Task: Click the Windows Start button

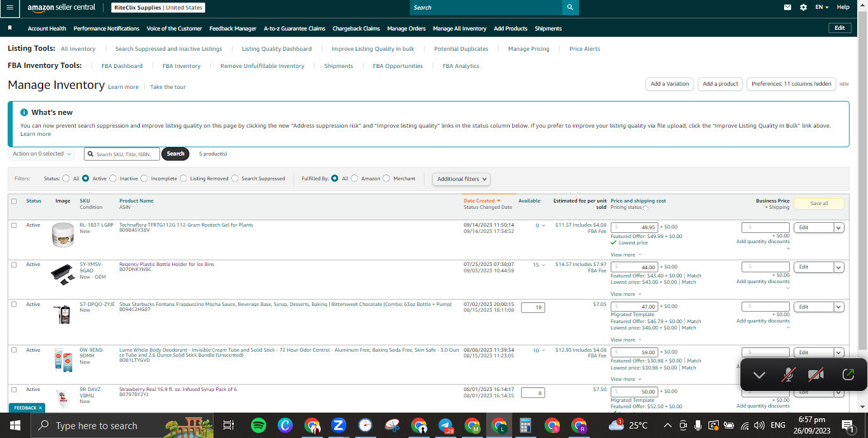Action: tap(14, 425)
